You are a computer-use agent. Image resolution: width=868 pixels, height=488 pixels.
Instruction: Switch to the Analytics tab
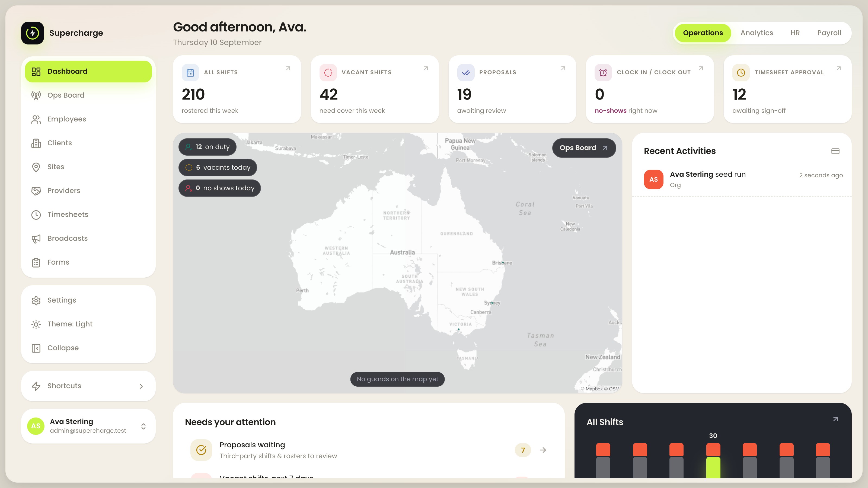pyautogui.click(x=757, y=33)
